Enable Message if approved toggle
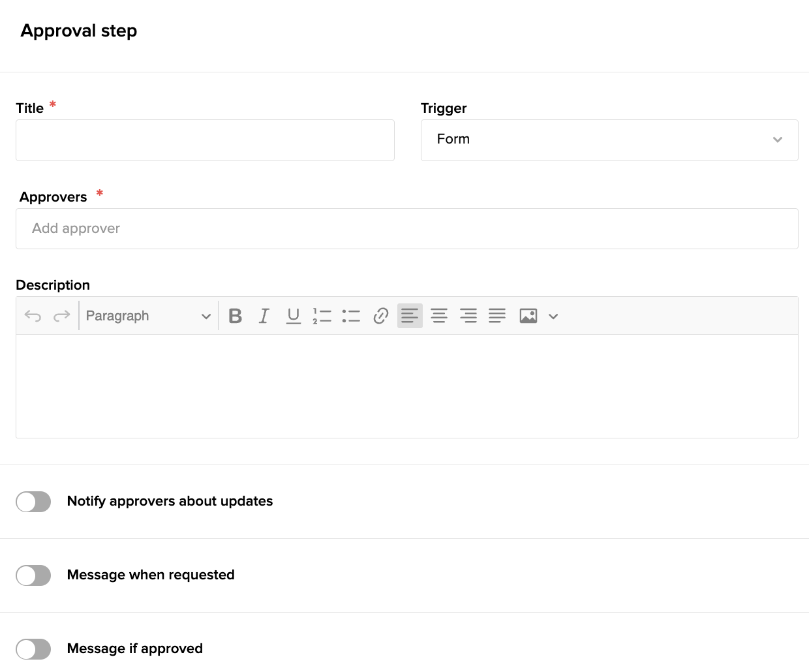The height and width of the screenshot is (672, 809). coord(33,649)
